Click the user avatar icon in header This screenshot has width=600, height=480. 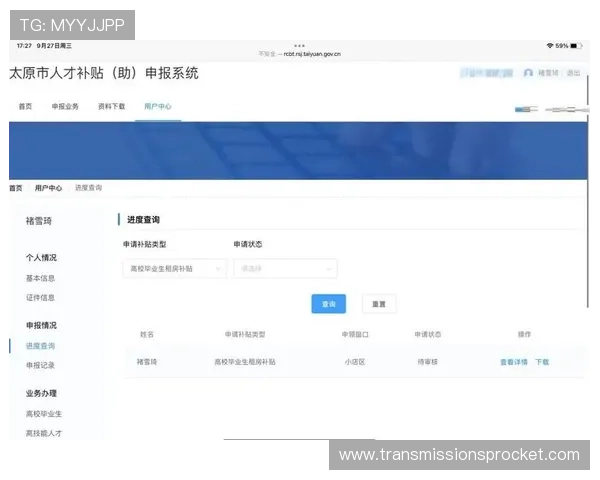(528, 73)
